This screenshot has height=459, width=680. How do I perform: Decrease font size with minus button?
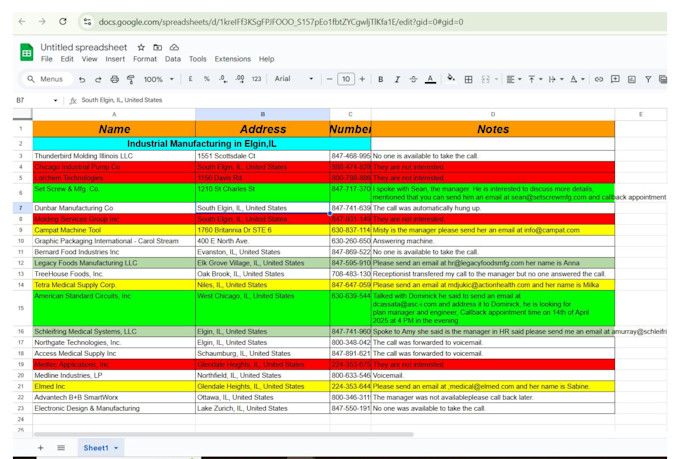[x=329, y=79]
